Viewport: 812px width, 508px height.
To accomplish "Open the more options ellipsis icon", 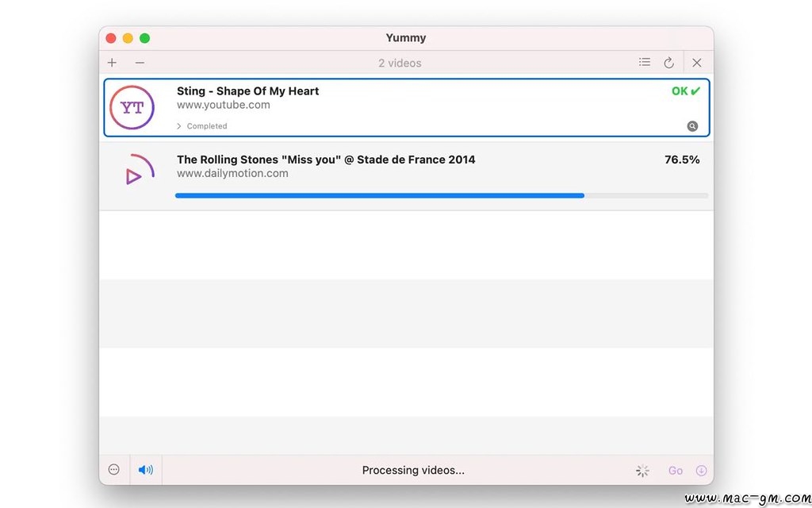I will coord(114,470).
